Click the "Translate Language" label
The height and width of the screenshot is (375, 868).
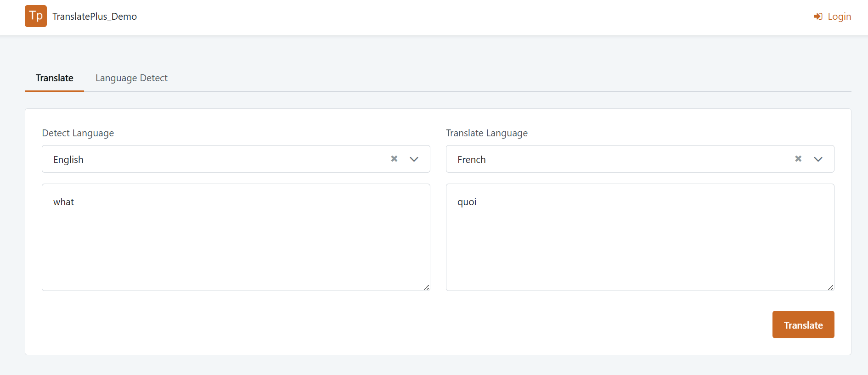point(487,133)
